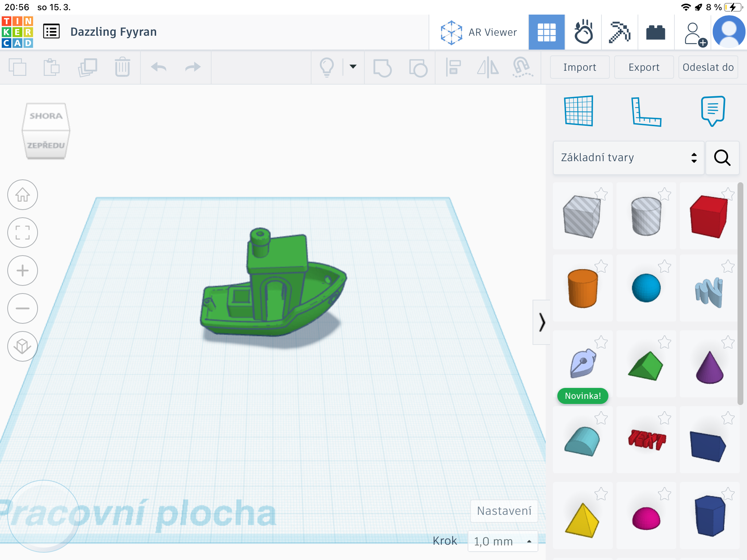Favorite the hole box with star
747x560 pixels.
click(601, 194)
